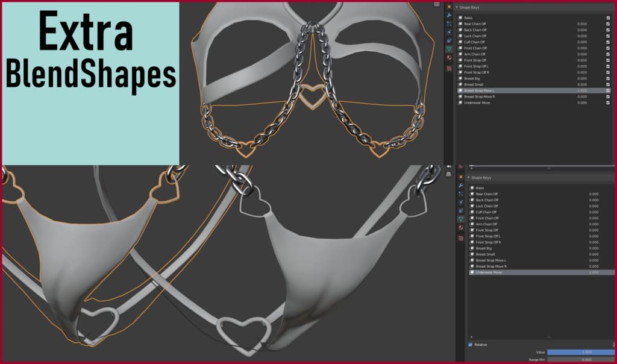
Task: Open Object properties tab in lower panel
Action: (x=461, y=177)
